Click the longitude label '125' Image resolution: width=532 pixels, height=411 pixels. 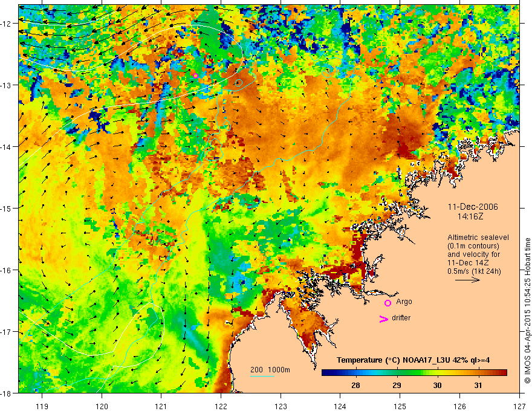(x=400, y=406)
